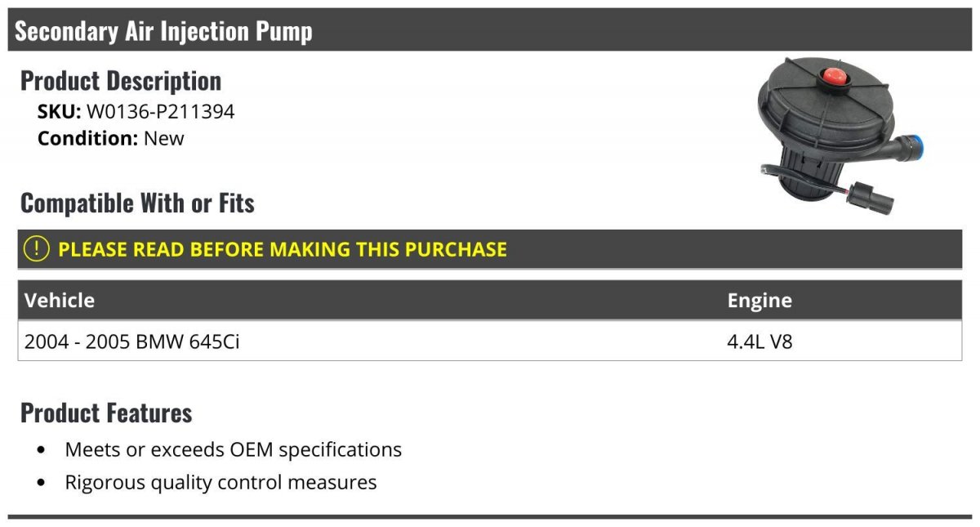Click "Rigorous quality control measures" bullet
The height and width of the screenshot is (527, 980).
pos(220,482)
